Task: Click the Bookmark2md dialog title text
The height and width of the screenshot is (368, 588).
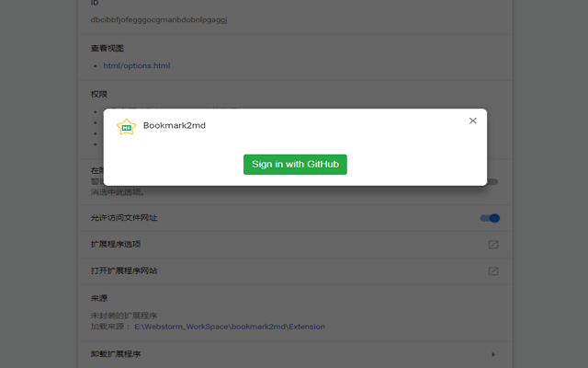Action: click(x=175, y=125)
